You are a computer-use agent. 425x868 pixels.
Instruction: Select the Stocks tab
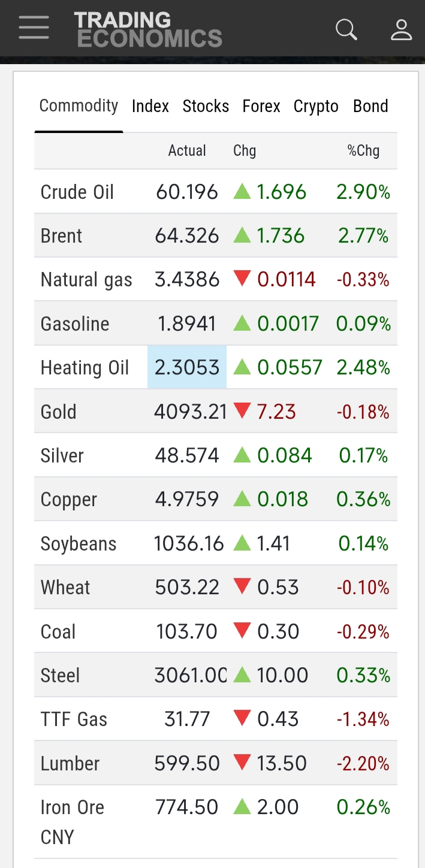[206, 107]
